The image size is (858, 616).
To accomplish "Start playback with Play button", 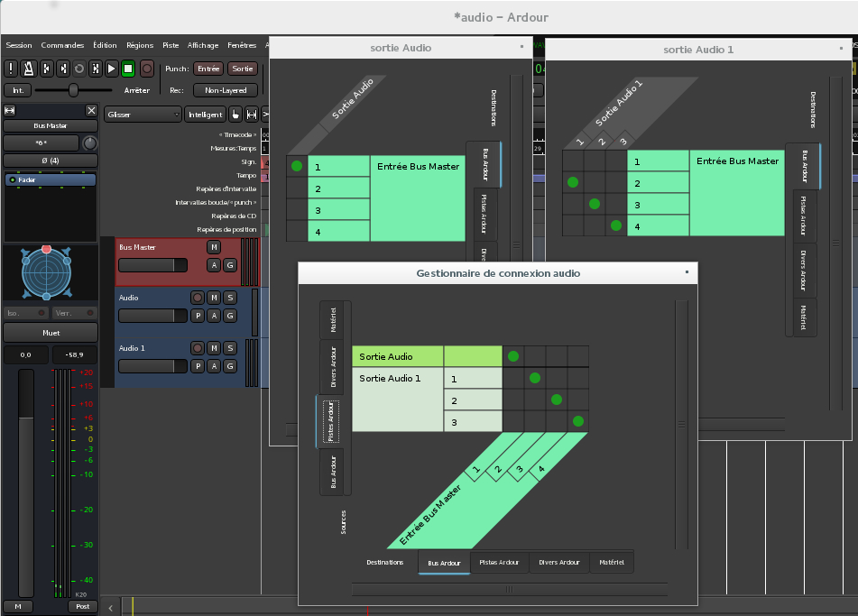I will pyautogui.click(x=112, y=69).
